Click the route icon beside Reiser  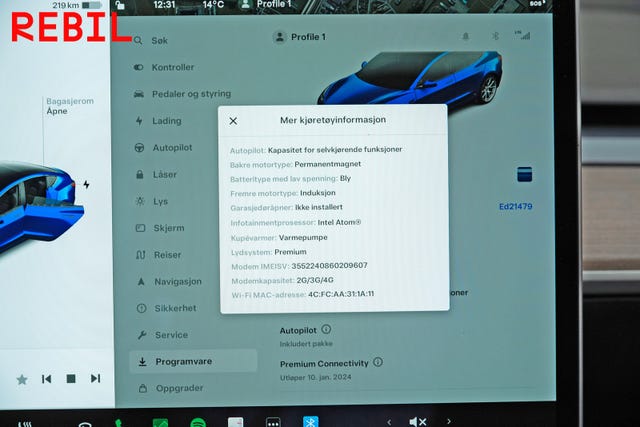click(141, 255)
